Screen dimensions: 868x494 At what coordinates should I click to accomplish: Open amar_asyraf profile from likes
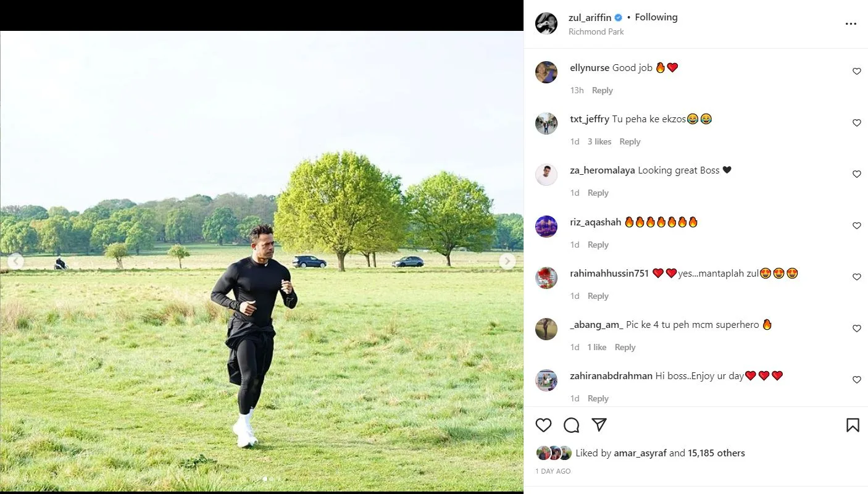tap(640, 453)
